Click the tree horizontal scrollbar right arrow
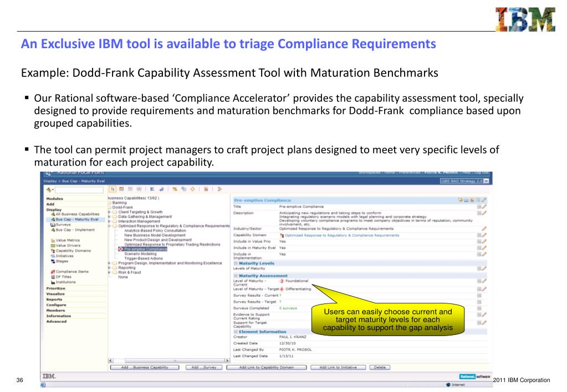Screen dimensions: 567x392 pos(227,360)
